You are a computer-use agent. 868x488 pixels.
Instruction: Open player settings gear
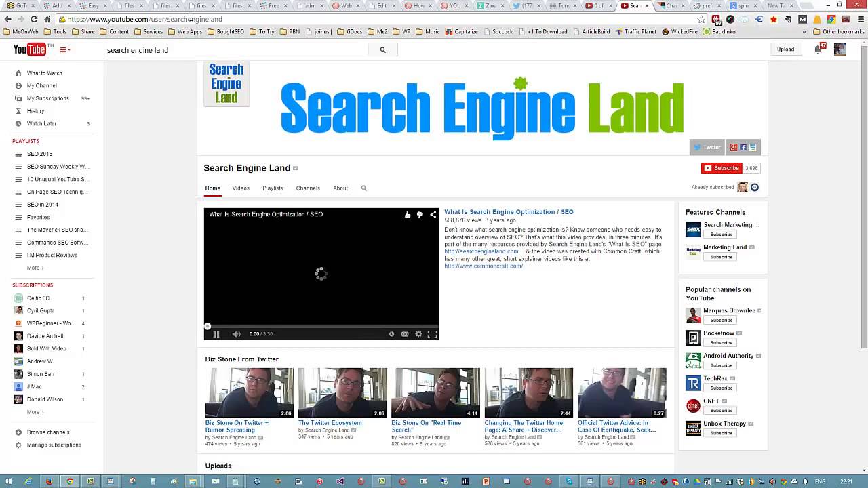418,334
